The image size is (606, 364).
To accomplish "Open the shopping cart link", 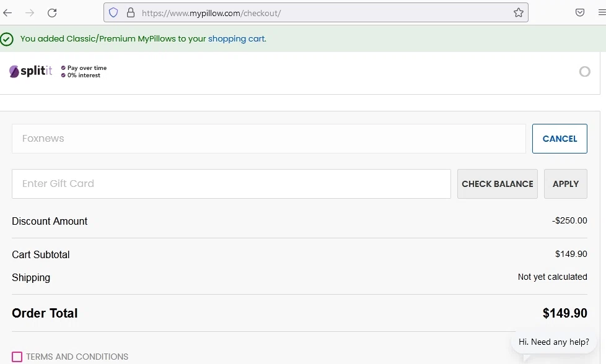I will 237,38.
